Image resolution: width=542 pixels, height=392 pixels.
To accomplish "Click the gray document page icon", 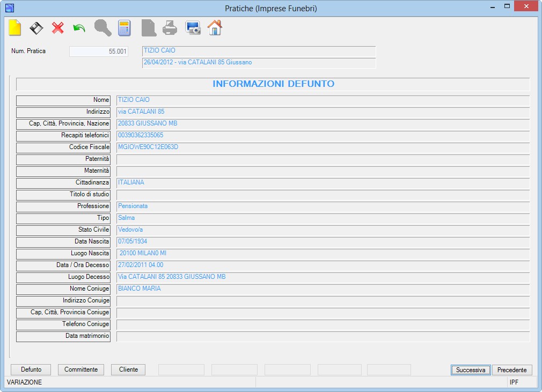I will pos(149,28).
